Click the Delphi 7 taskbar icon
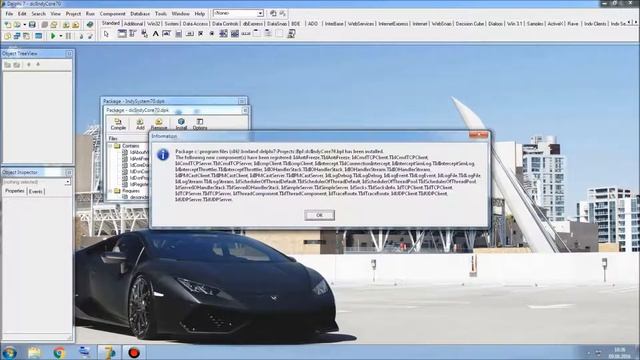Screen dimensions: 640x360 pyautogui.click(x=109, y=352)
